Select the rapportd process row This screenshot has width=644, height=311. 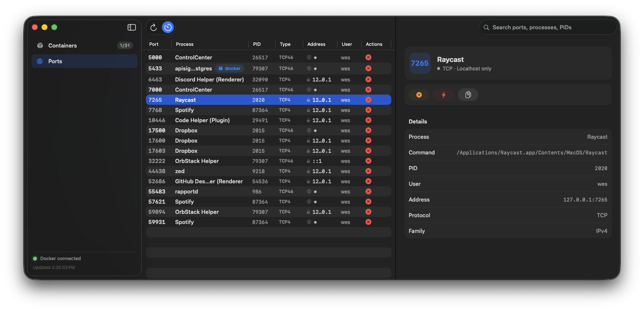tap(268, 191)
